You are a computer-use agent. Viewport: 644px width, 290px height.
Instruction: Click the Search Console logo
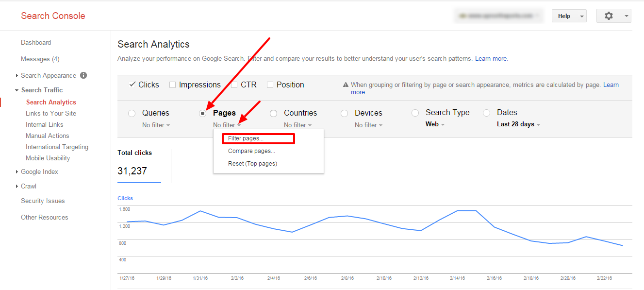pos(53,16)
